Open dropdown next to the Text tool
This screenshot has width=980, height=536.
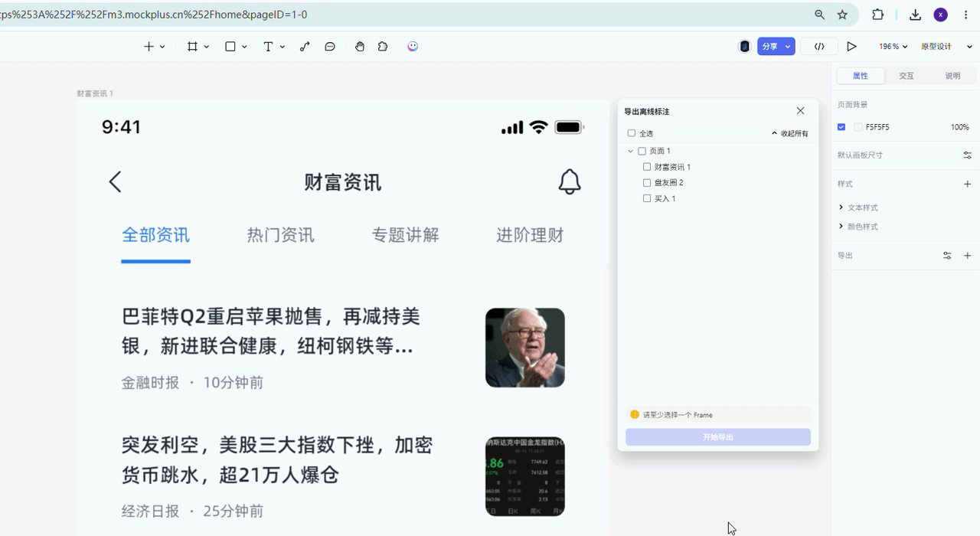(x=283, y=47)
